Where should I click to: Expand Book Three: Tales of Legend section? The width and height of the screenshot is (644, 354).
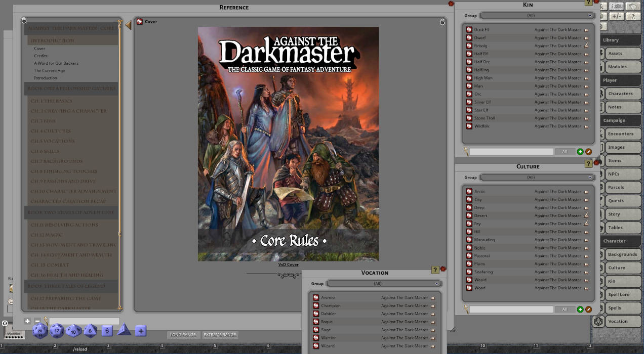(x=71, y=286)
